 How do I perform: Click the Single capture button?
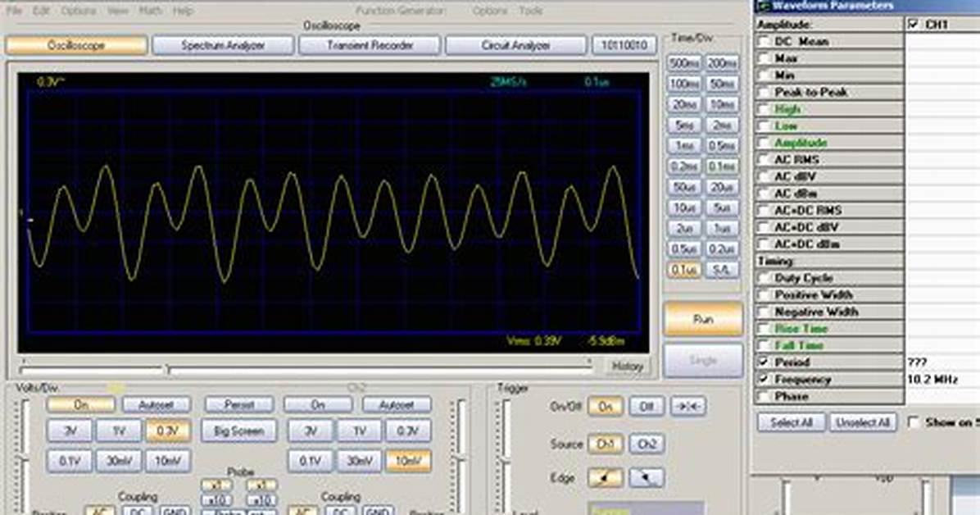(703, 361)
